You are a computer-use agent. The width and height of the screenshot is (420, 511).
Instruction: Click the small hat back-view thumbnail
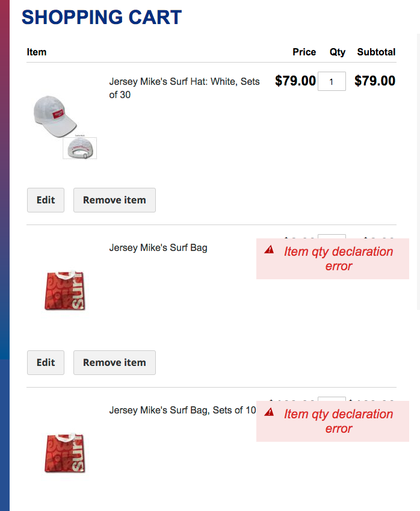[80, 148]
